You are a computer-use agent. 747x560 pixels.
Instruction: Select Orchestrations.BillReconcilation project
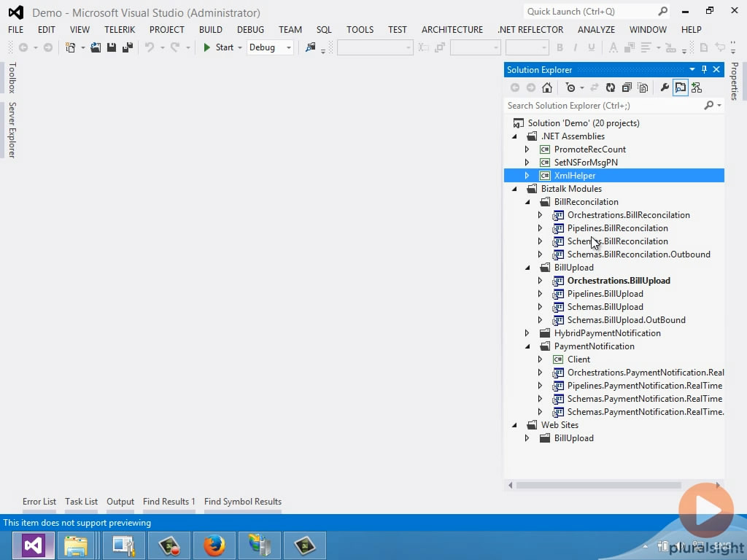tap(628, 215)
